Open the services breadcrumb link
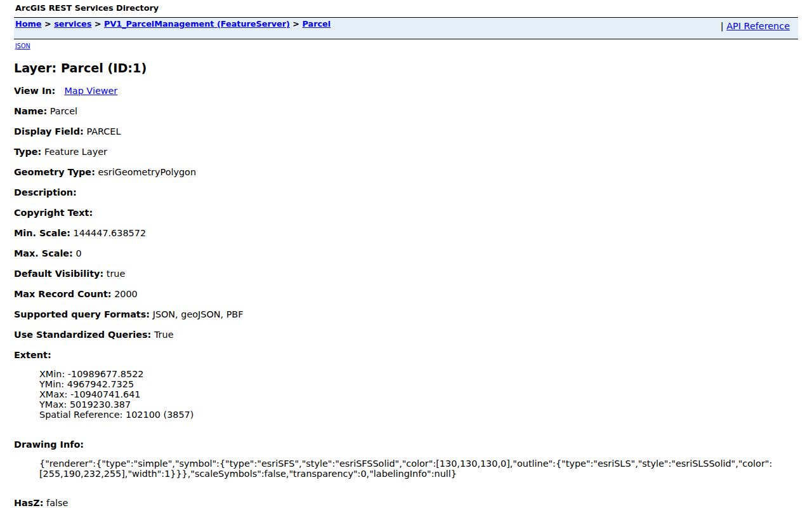 click(72, 24)
